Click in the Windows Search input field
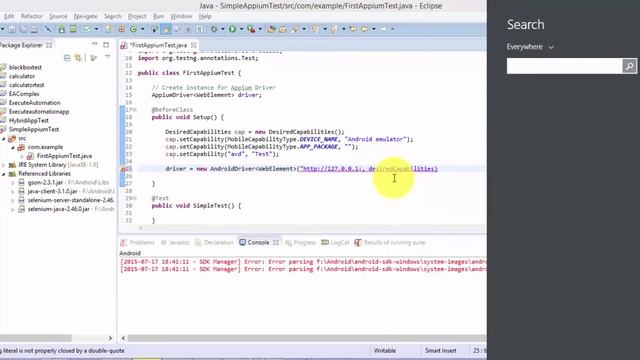Screen dimensions: 640x360 [564, 66]
